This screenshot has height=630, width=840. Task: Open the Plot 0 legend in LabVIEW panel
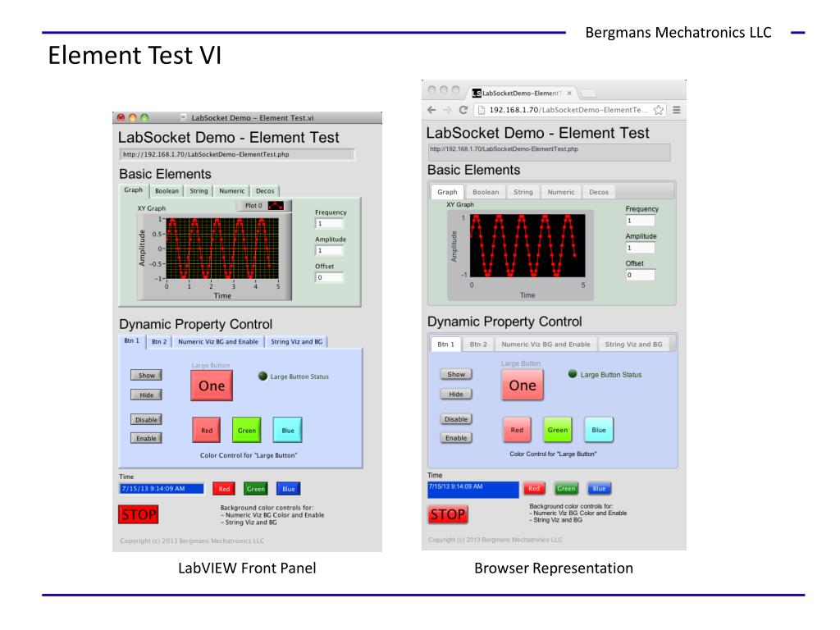pyautogui.click(x=263, y=206)
